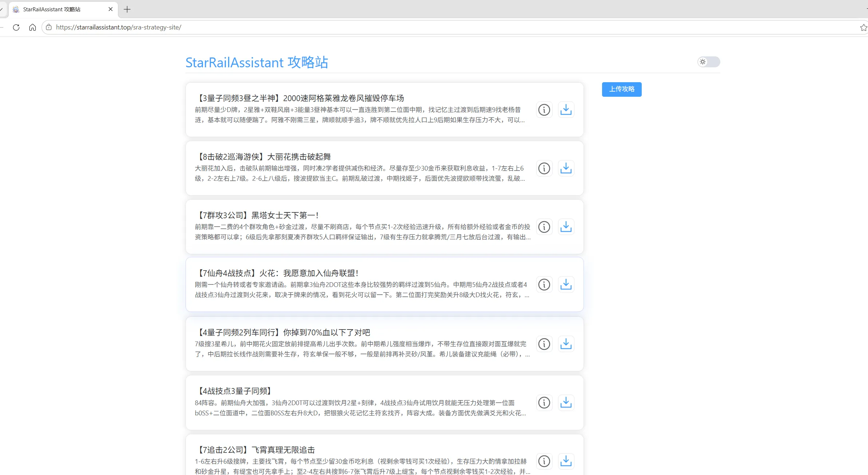Click description starting 前期靠一二费的4个群攻角色

click(x=363, y=232)
